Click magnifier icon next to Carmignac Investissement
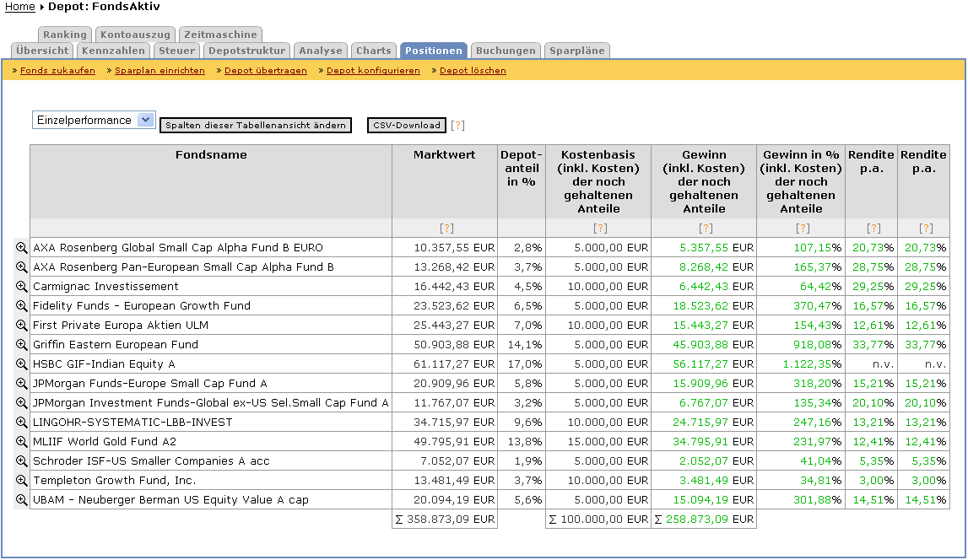This screenshot has height=560, width=968. (x=22, y=286)
